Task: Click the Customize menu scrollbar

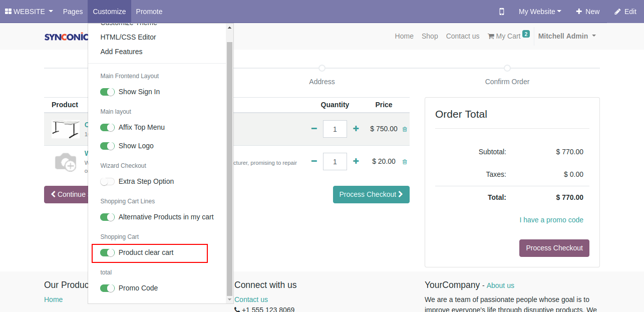Action: point(230,165)
